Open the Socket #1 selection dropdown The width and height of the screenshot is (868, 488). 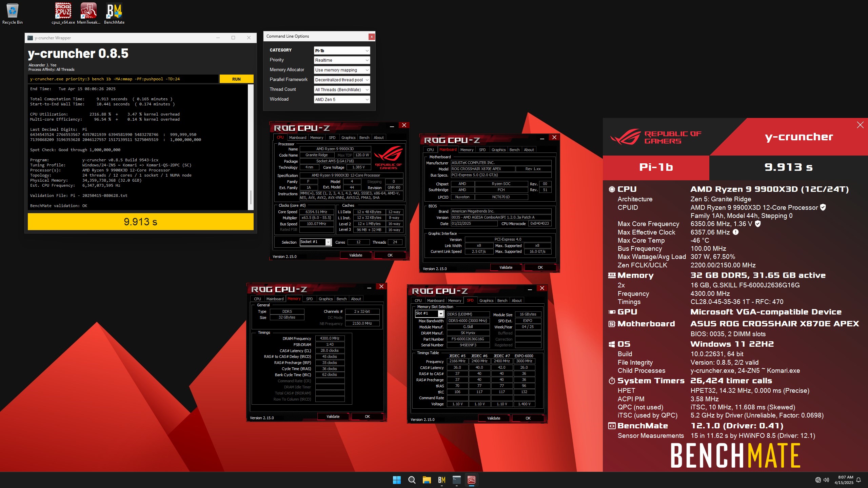(315, 242)
